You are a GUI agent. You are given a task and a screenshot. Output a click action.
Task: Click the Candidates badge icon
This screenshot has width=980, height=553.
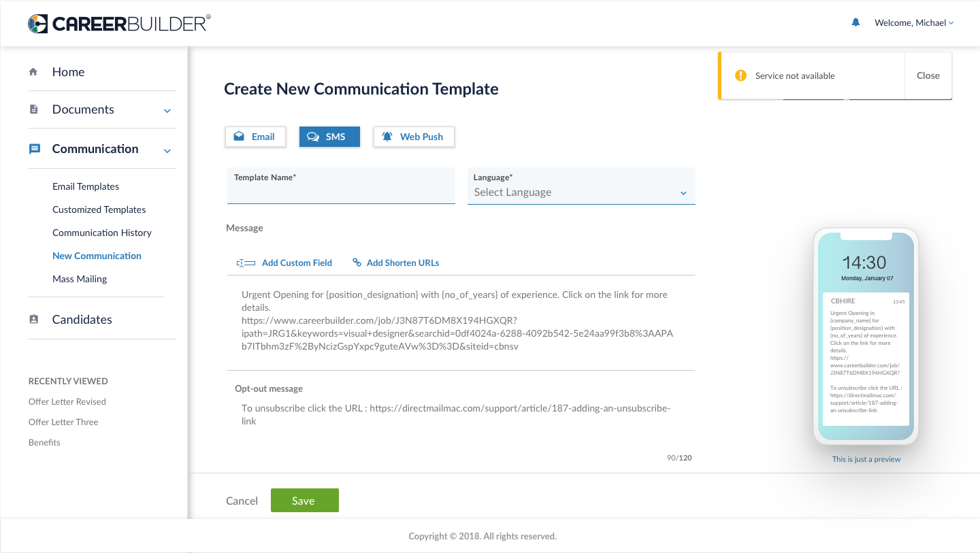pos(33,319)
